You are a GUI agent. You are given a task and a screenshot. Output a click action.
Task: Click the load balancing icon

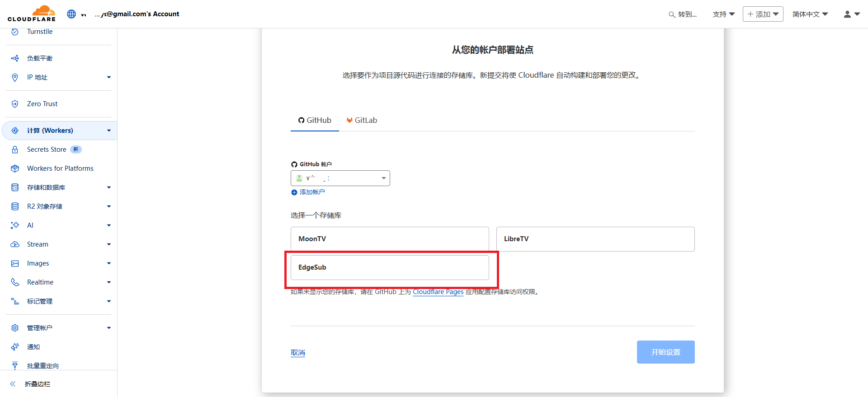pos(15,58)
